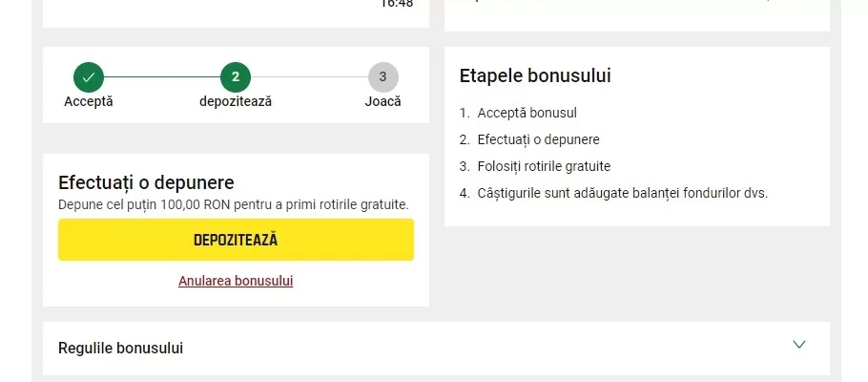Select step 2 circle in progress tracker
This screenshot has width=868, height=382.
pyautogui.click(x=236, y=77)
